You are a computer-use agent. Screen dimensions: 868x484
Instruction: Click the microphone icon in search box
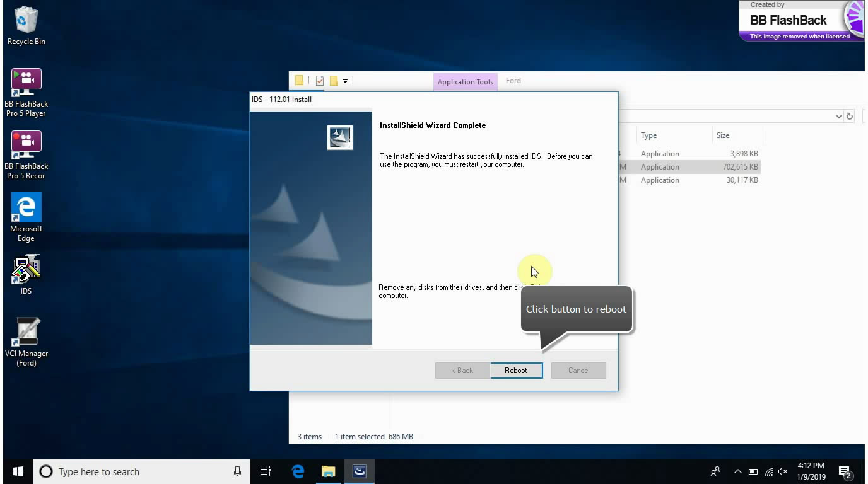237,471
